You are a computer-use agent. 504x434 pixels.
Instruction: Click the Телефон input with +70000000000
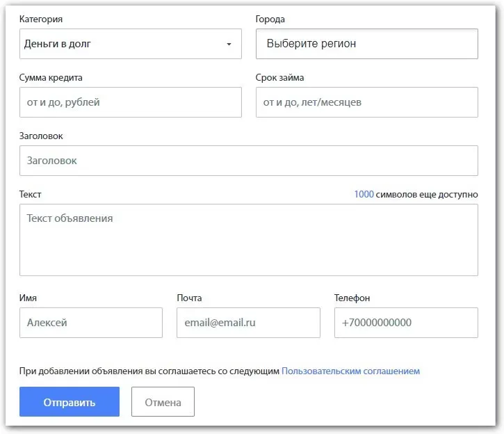tap(406, 323)
